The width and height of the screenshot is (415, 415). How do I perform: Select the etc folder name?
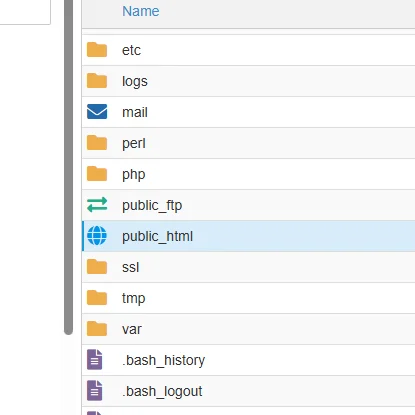click(131, 50)
